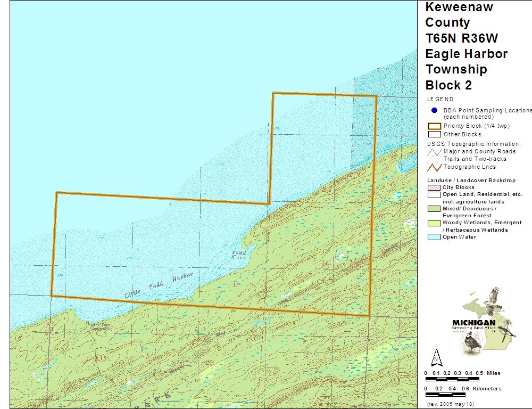Click the north arrow compass icon
532x409 pixels.
(436, 356)
